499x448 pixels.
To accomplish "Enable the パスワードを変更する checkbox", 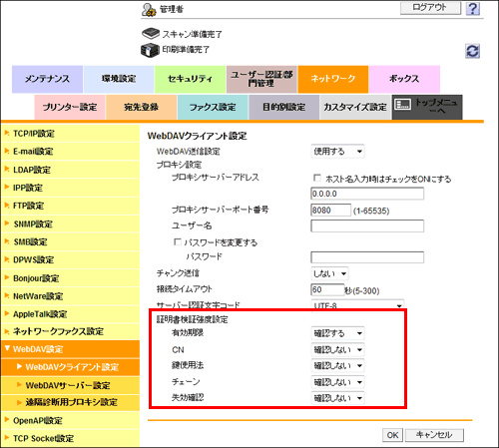I will point(178,241).
